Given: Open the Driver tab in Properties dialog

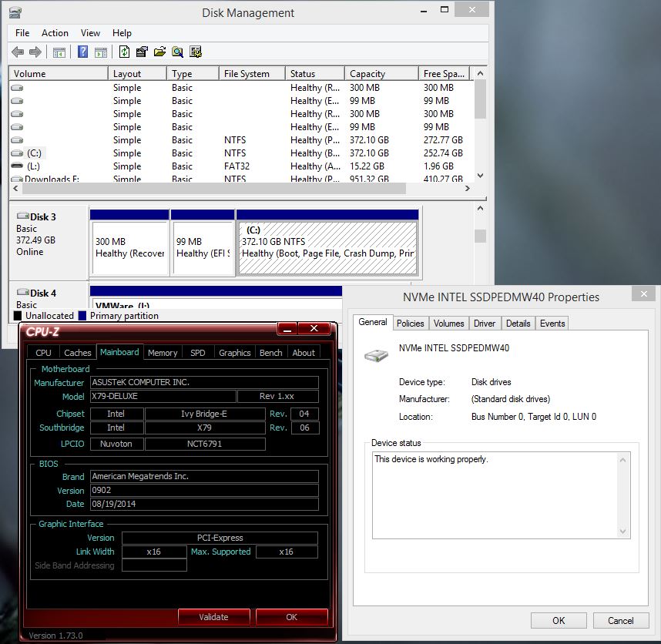Looking at the screenshot, I should 485,324.
